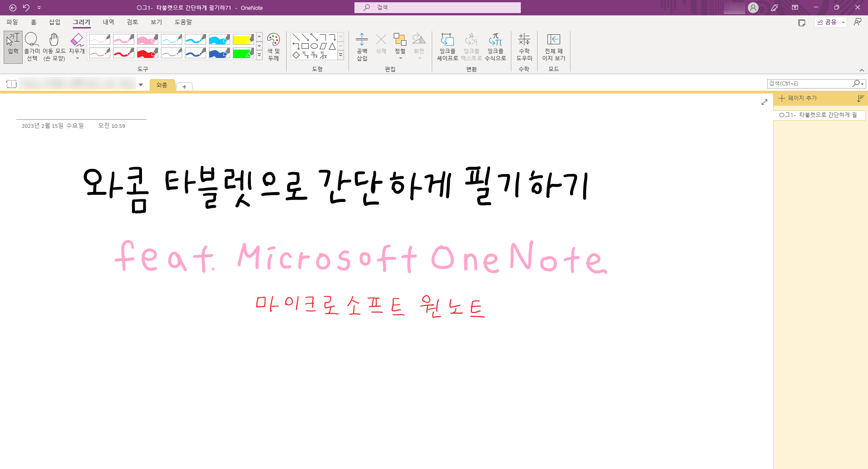Select the diamond shape
Screen dimensions: 868x469
coord(296,55)
